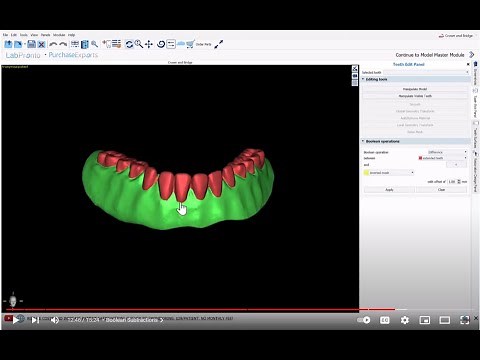Screen dimensions: 480x360
Task: Click the add tooth toolbar icon
Action: coord(107,44)
